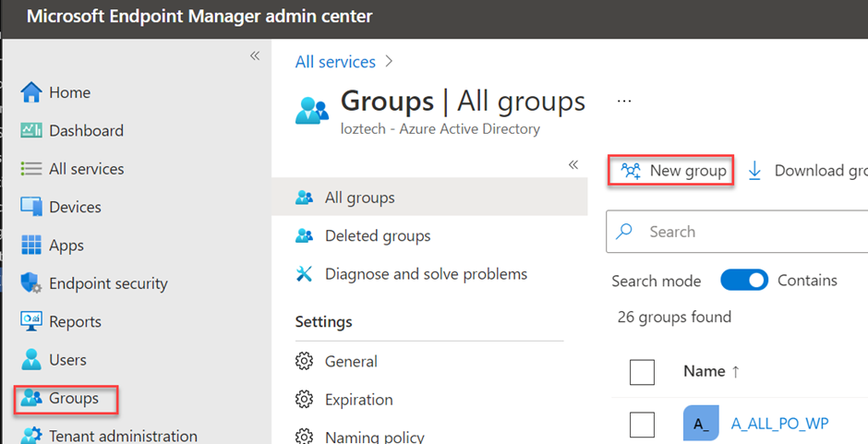Click the New group add-people icon
This screenshot has height=444, width=868.
[x=631, y=171]
